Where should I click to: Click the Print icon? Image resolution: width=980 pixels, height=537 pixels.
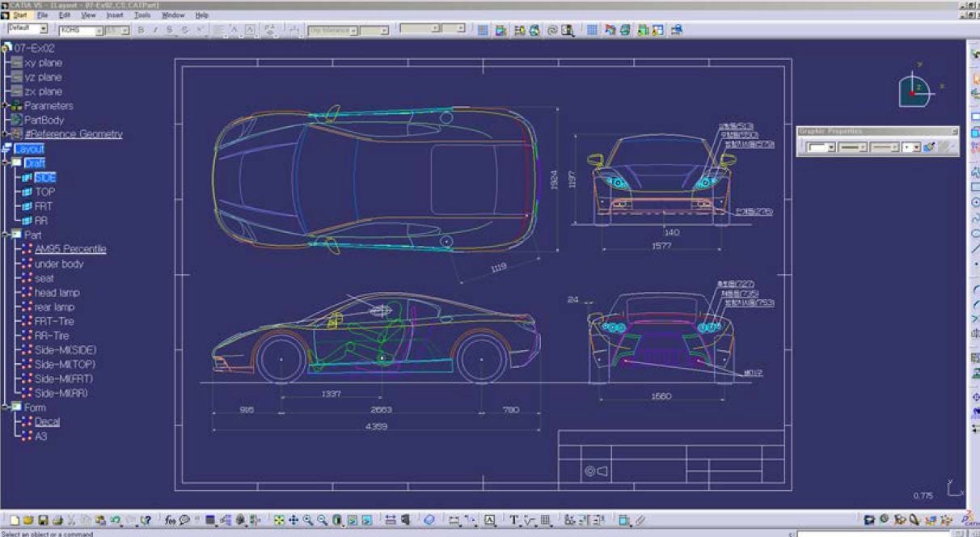coord(57,520)
